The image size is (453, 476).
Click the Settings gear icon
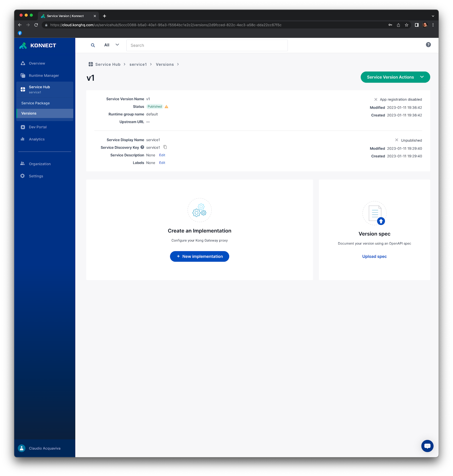[22, 176]
